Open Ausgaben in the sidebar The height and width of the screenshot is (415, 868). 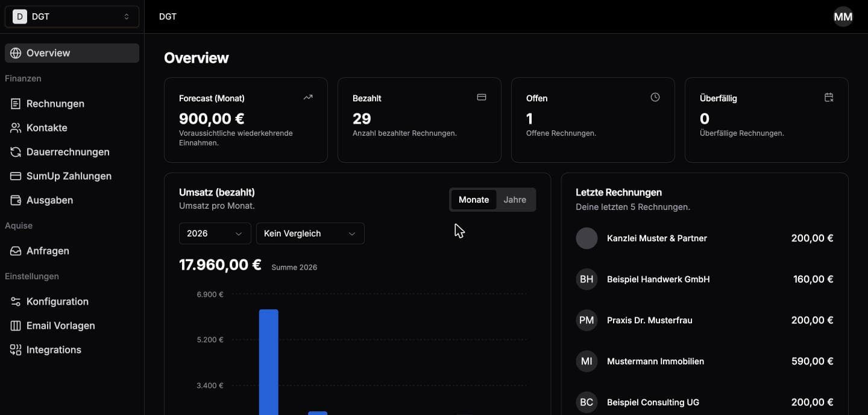coord(72,200)
